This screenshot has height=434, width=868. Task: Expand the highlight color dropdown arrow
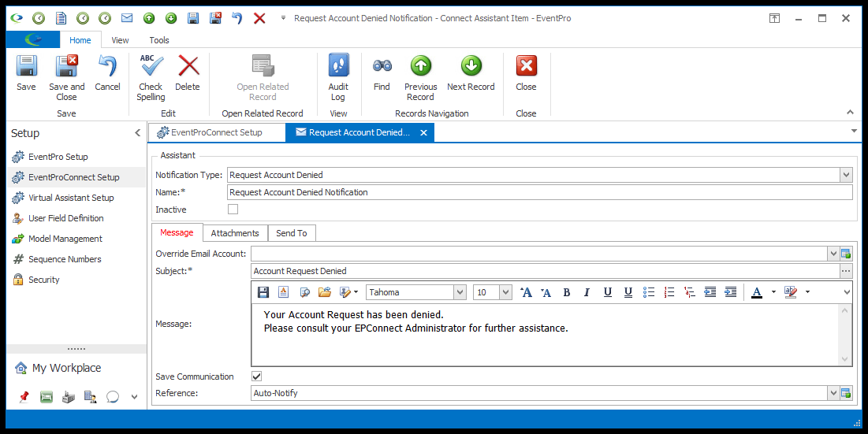point(807,292)
